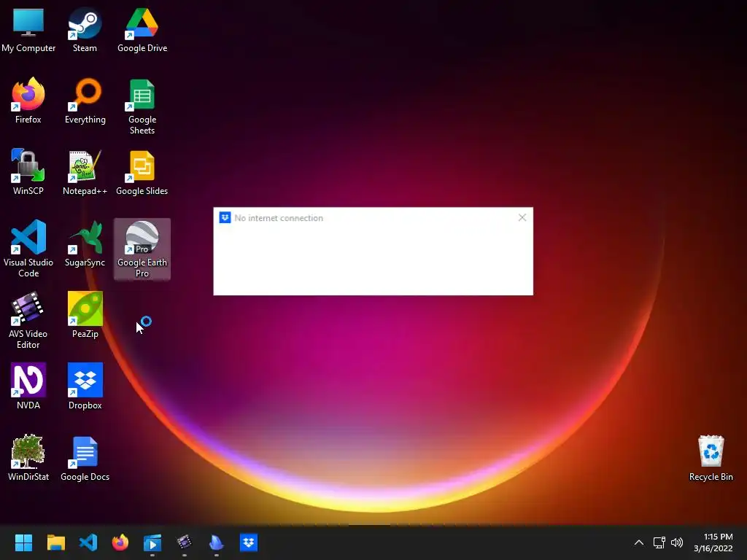Click the Google Docs desktop shortcut
The height and width of the screenshot is (560, 747).
pos(85,458)
